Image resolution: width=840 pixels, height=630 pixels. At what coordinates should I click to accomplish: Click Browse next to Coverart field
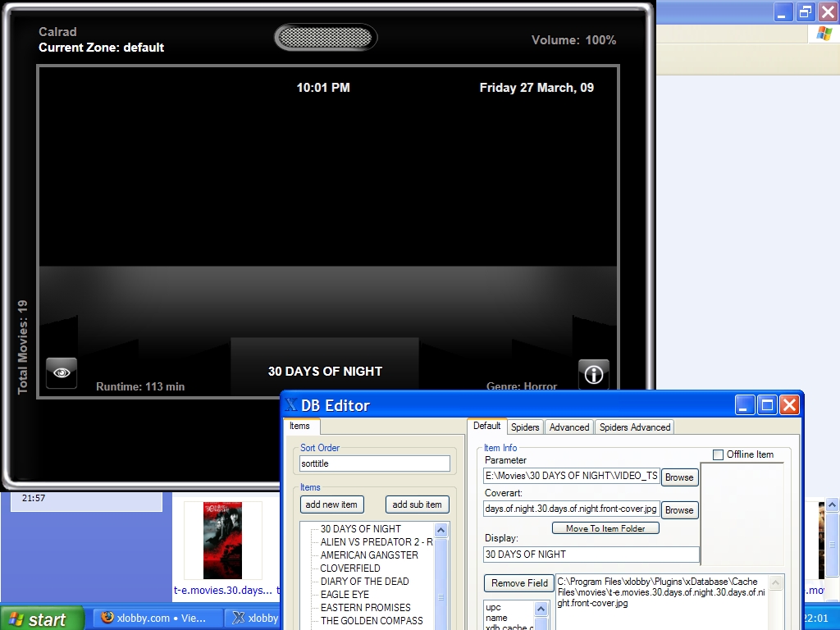point(679,510)
